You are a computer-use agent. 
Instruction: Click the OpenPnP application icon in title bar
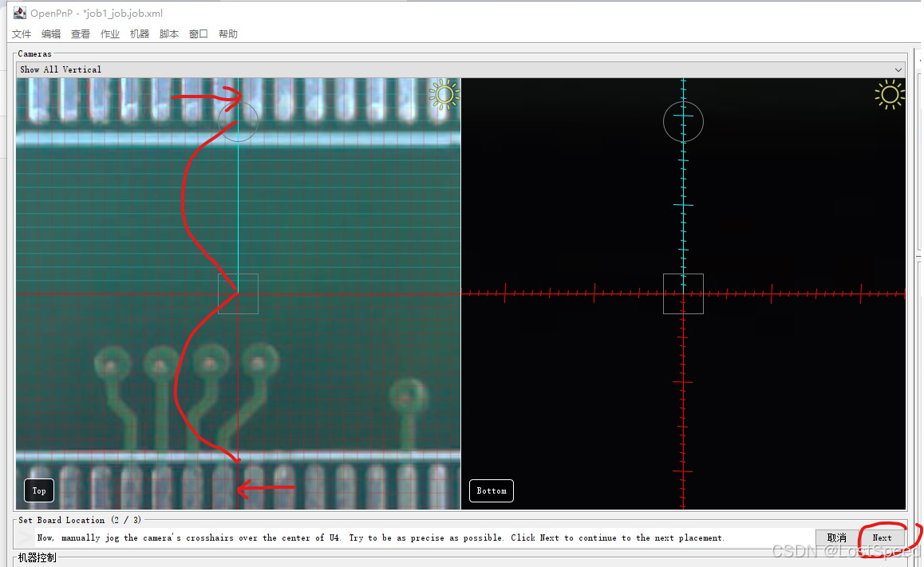[x=19, y=13]
